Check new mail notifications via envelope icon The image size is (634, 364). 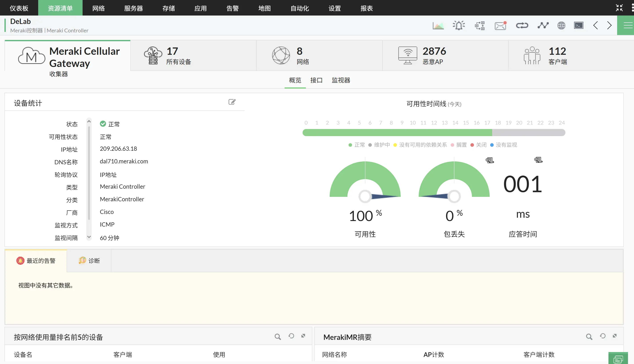coord(500,25)
